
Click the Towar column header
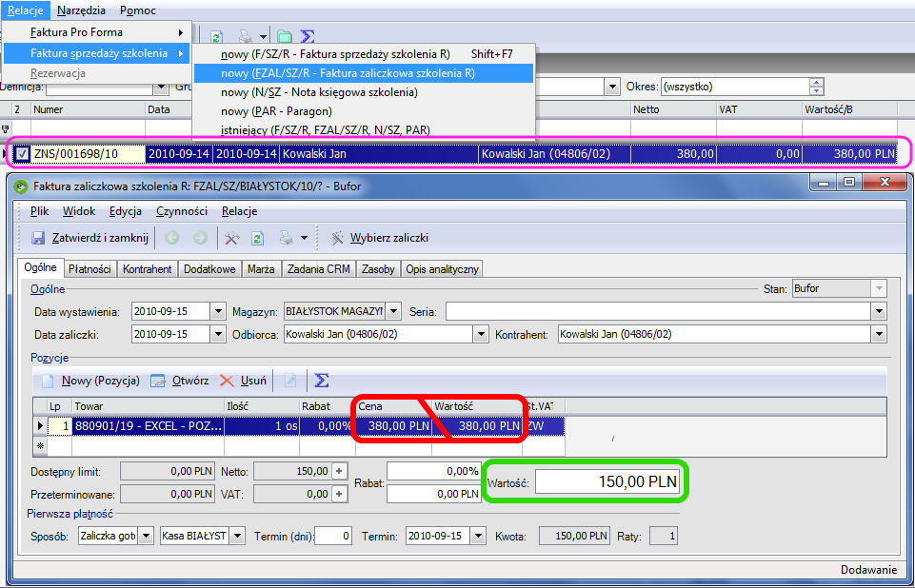click(149, 406)
